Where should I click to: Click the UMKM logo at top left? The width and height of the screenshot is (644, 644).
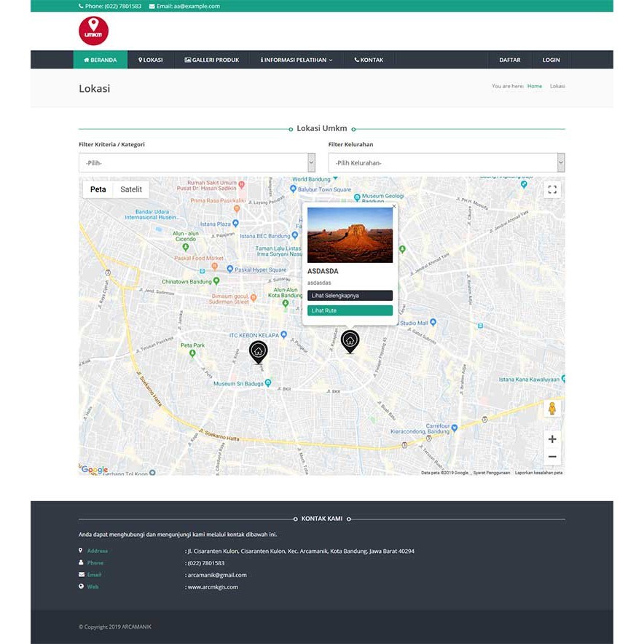[93, 30]
